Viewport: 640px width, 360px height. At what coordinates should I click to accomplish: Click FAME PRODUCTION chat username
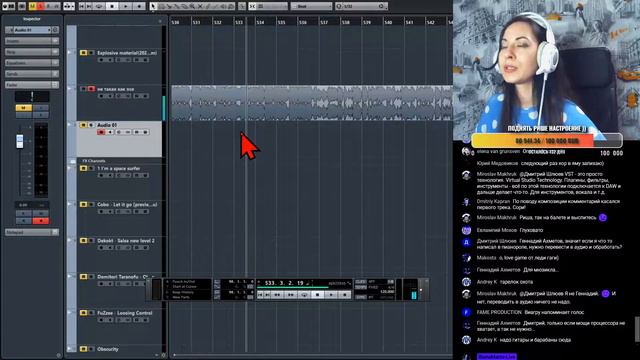pos(499,312)
